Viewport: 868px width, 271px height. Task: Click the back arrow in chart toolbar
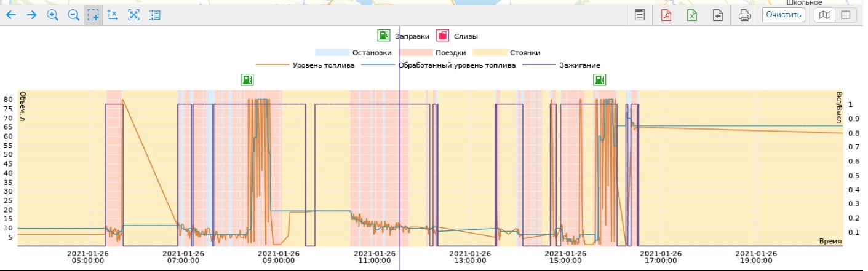11,15
